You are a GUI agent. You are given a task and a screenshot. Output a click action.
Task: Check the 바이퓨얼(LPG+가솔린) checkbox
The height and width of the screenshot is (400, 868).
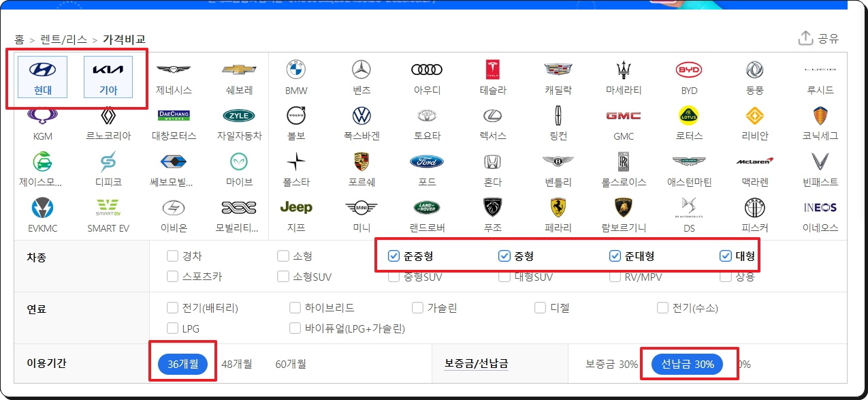coord(295,328)
